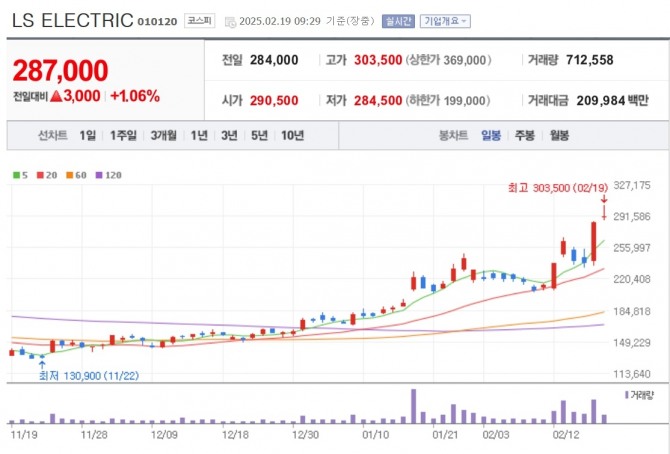Image resolution: width=670 pixels, height=454 pixels.
Task: Click the 거래대금 209,984 백만 value
Action: 613,101
